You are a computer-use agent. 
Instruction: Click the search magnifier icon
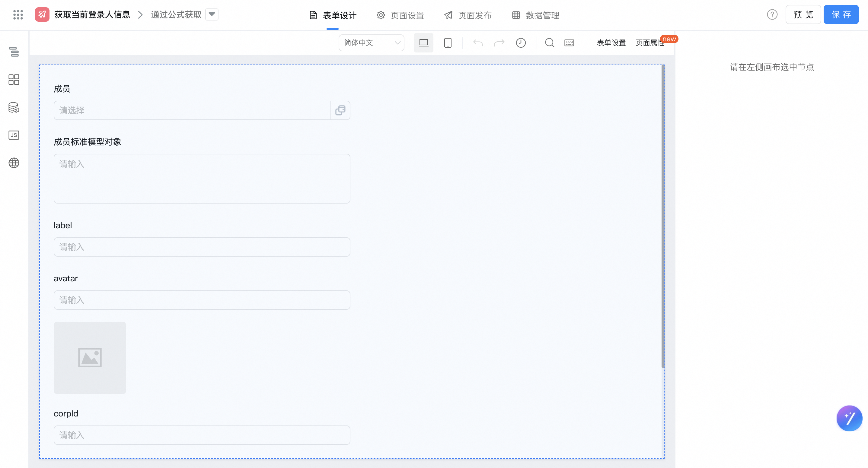point(550,43)
